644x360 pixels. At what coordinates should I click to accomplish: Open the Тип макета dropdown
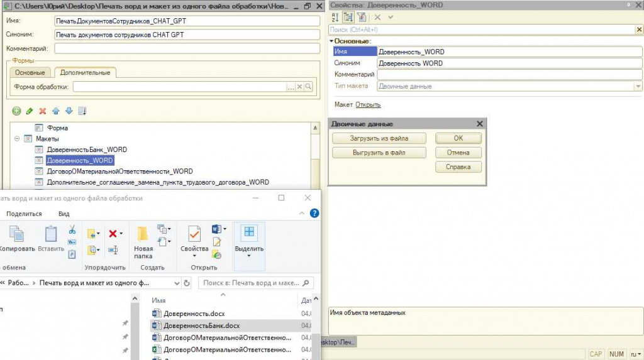[x=638, y=86]
